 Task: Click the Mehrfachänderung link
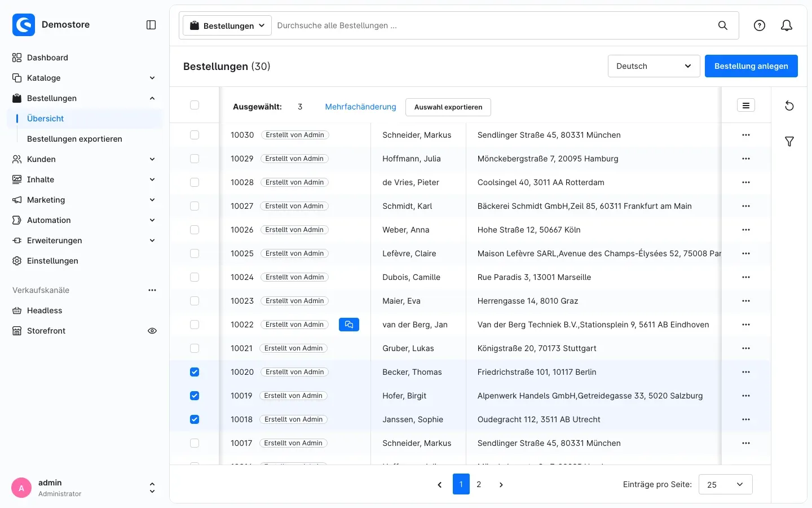361,107
